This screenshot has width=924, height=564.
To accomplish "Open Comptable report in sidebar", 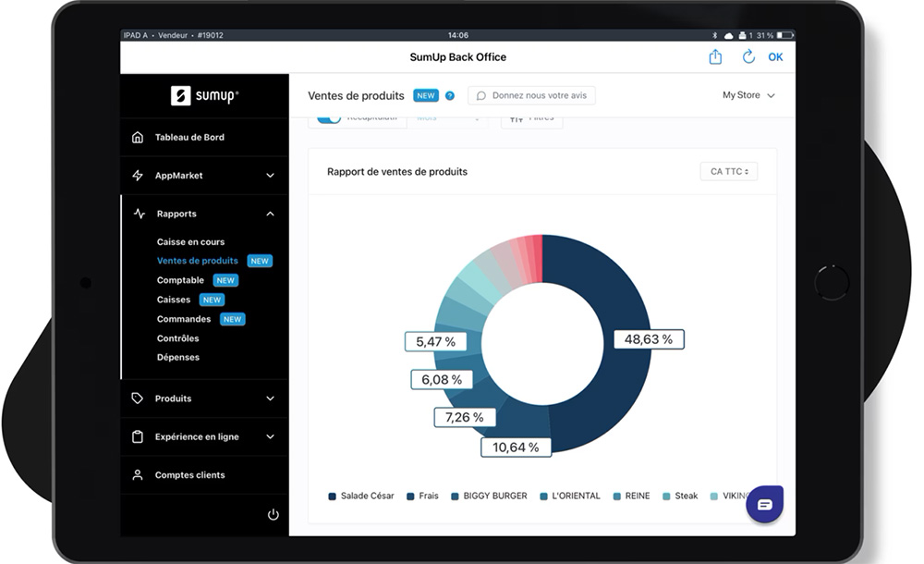I will click(180, 280).
